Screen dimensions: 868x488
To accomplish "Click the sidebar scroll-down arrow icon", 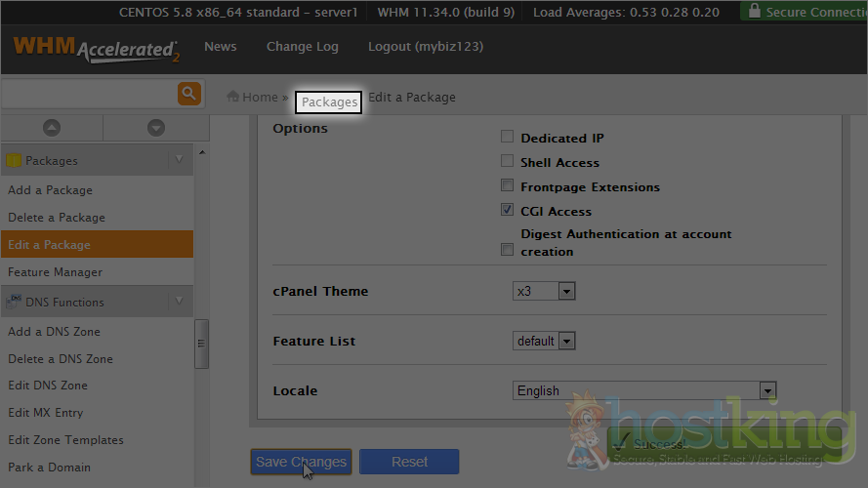I will [155, 128].
